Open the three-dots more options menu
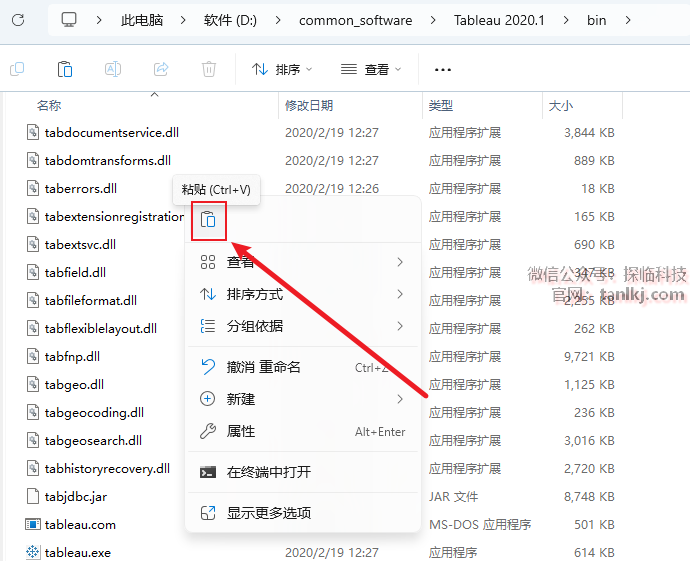The image size is (690, 561). tap(442, 70)
